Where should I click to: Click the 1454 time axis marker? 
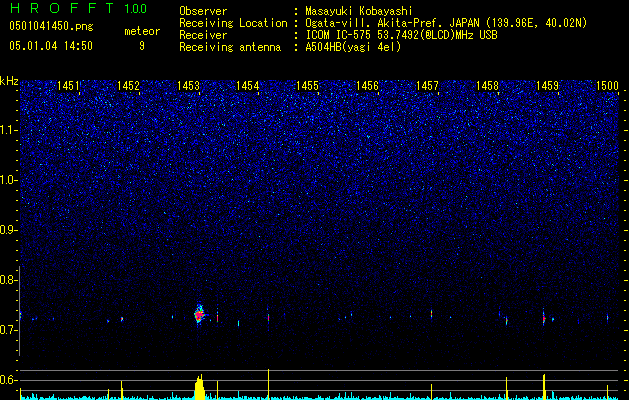[x=248, y=86]
